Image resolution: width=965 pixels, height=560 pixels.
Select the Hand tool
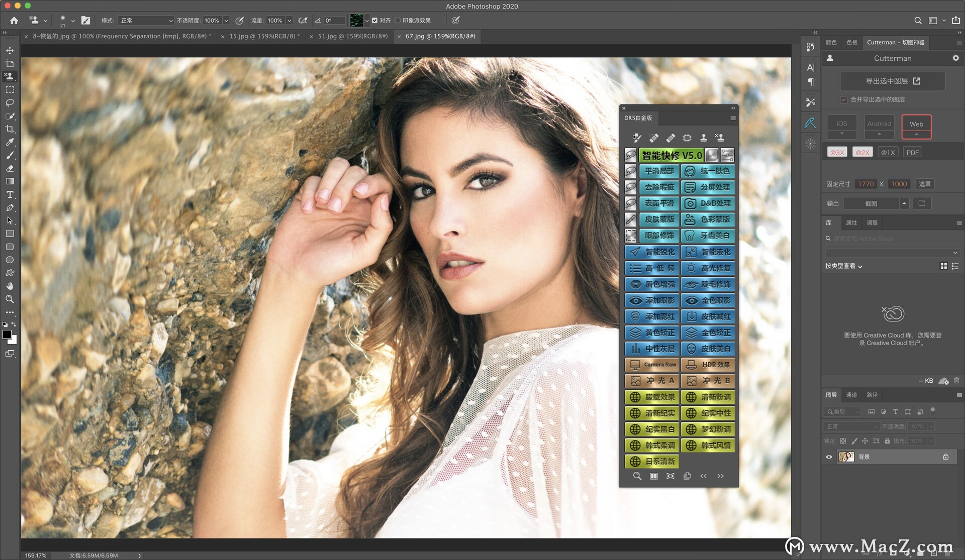pos(10,286)
